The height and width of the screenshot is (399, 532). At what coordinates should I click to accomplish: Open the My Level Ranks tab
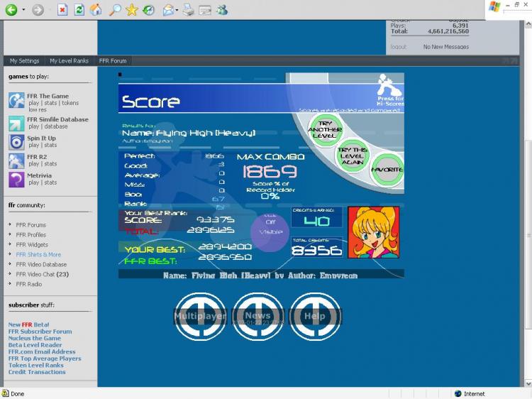click(x=70, y=61)
